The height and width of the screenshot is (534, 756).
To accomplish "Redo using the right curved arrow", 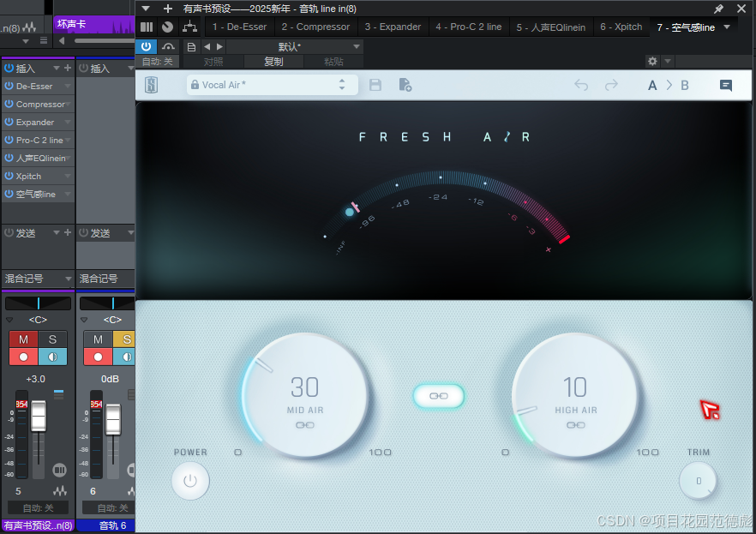I will pos(611,86).
